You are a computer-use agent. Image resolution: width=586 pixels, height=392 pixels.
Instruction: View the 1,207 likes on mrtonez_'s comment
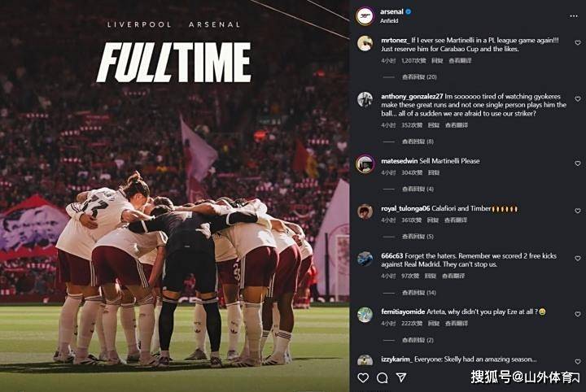click(414, 60)
